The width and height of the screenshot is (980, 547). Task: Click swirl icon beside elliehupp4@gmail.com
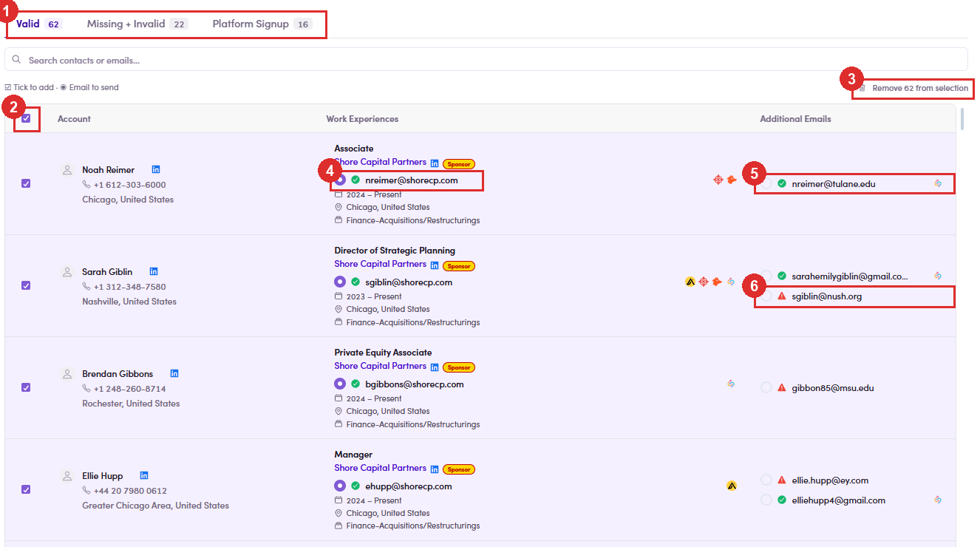click(938, 500)
